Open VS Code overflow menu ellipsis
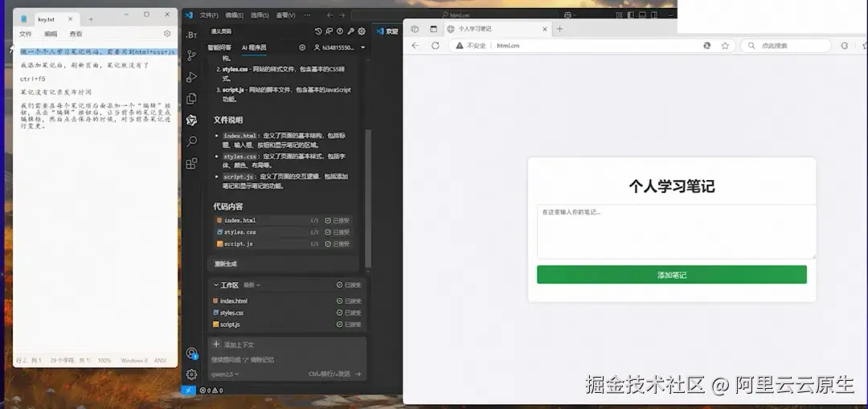The image size is (868, 409). tap(308, 15)
